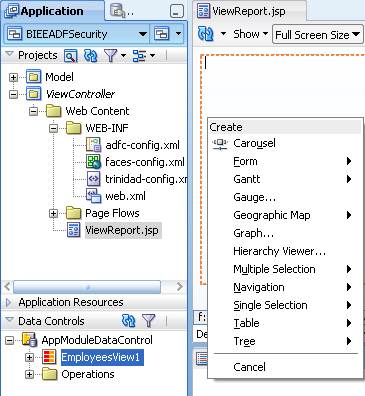This screenshot has height=396, width=365.
Task: Expand the EmployeesView1 node
Action: pyautogui.click(x=29, y=358)
